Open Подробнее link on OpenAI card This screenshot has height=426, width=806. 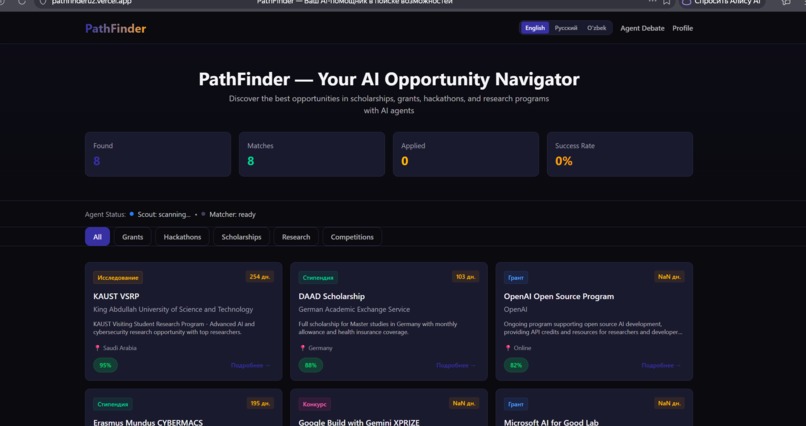[661, 365]
